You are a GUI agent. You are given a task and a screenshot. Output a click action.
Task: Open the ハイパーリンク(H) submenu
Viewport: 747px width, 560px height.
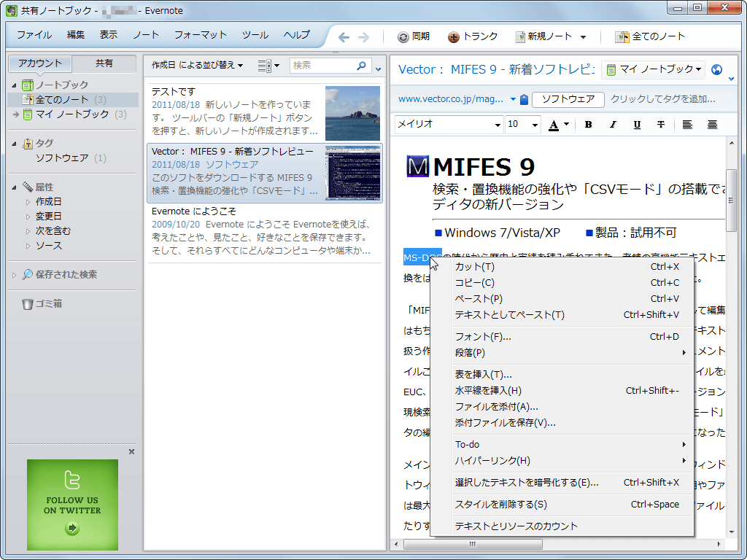point(562,461)
